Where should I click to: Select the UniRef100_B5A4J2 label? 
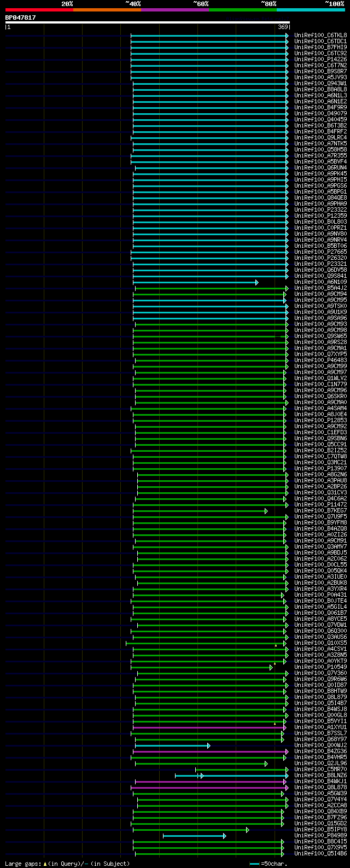tap(320, 288)
